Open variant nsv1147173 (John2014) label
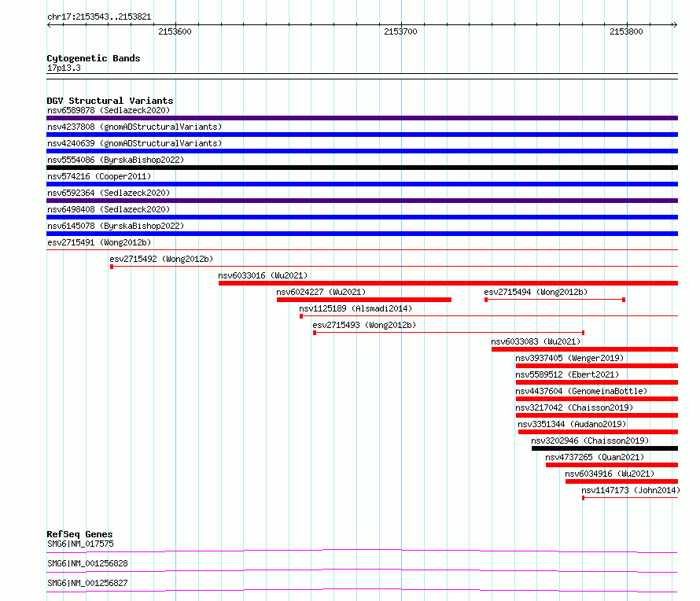The image size is (700, 601). [631, 490]
